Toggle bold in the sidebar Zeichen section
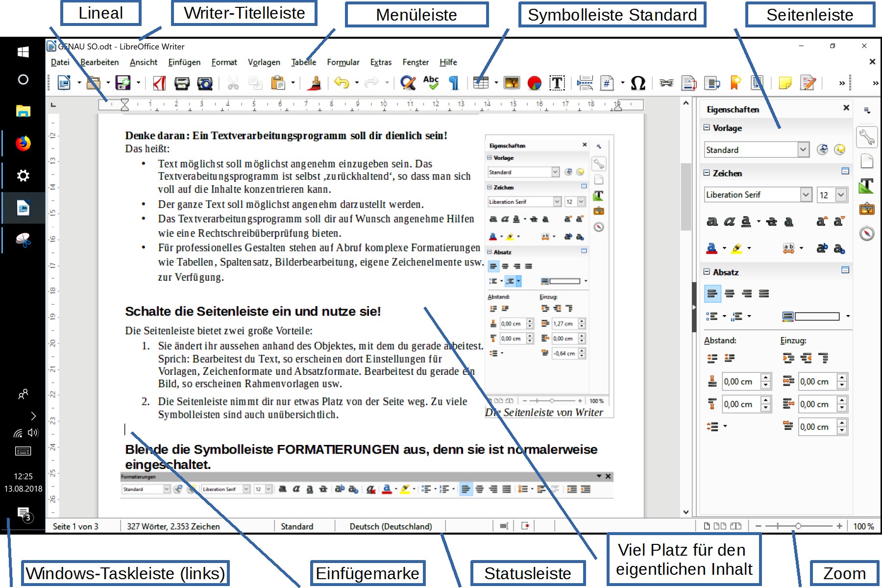The width and height of the screenshot is (882, 588). click(712, 222)
